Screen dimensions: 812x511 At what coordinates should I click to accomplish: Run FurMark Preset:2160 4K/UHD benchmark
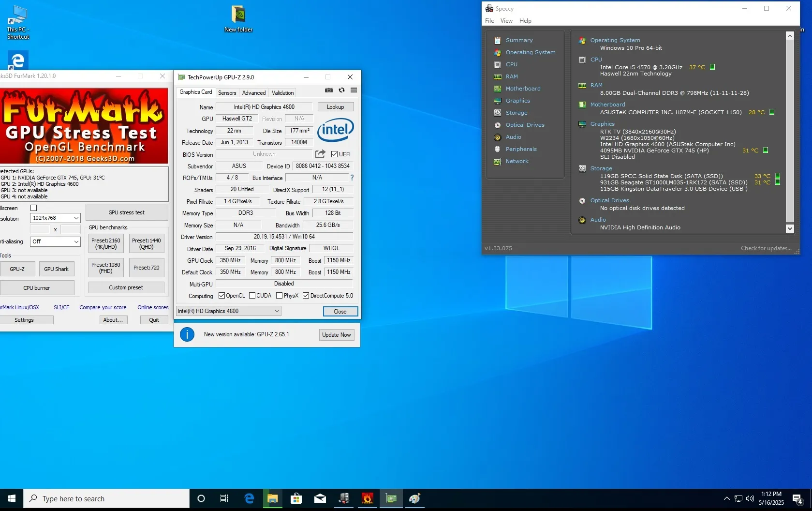[x=106, y=243]
